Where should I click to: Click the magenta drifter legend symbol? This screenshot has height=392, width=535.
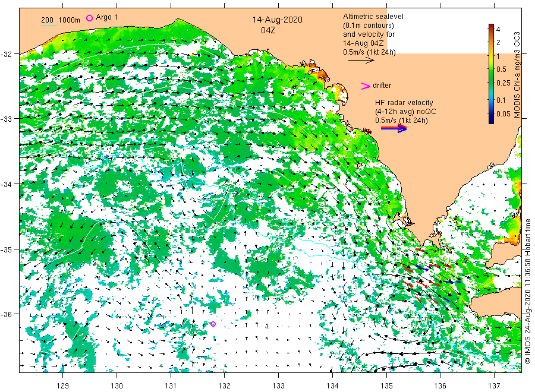click(366, 86)
